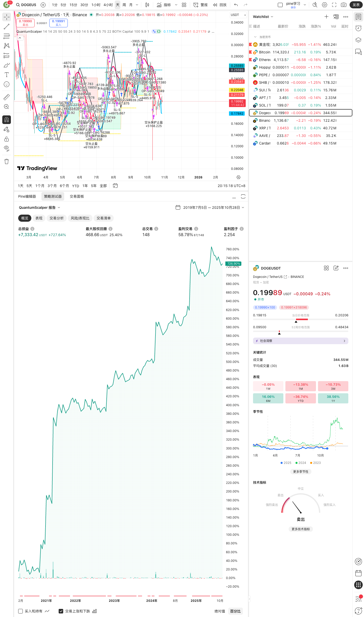Select the trend line drawing tool
Image resolution: width=364 pixels, height=617 pixels.
[7, 27]
